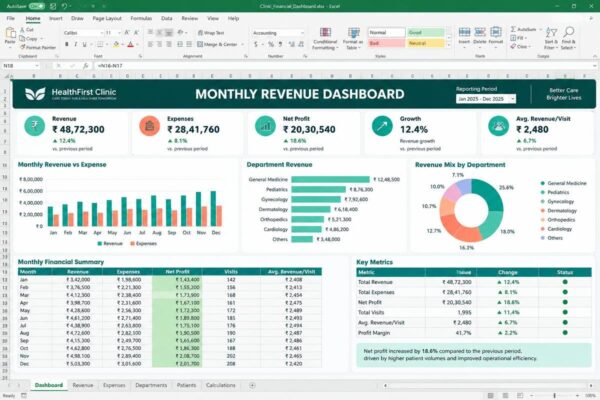Decrease font size with the smaller A
Screen dimensions: 600x400
(x=136, y=33)
